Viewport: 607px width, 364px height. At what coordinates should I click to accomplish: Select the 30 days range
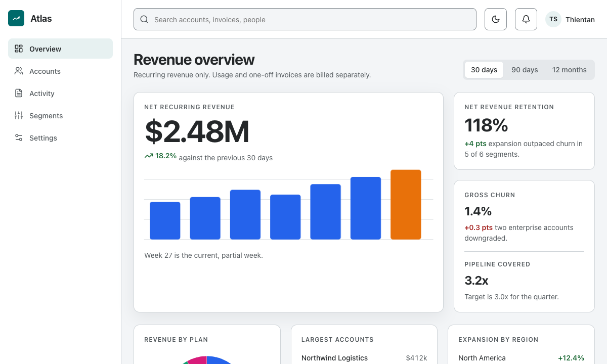click(484, 70)
